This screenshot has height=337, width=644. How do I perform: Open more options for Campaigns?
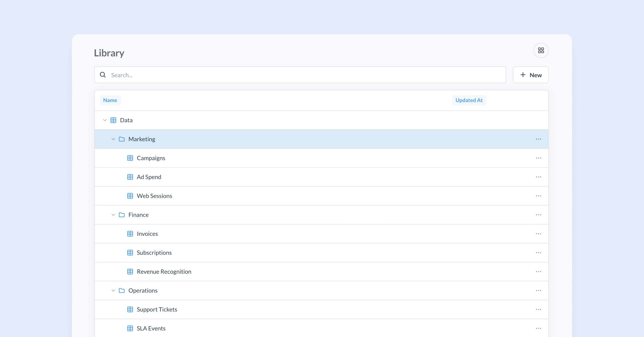[x=538, y=158]
